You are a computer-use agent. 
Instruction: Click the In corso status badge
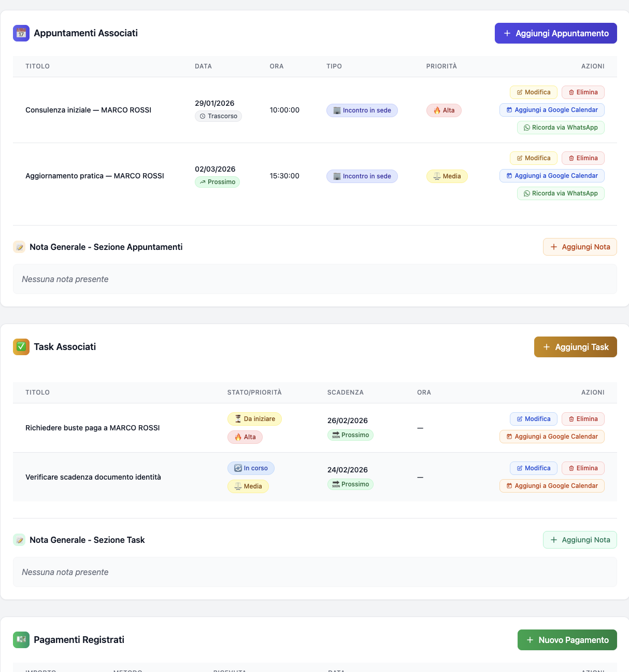[251, 468]
